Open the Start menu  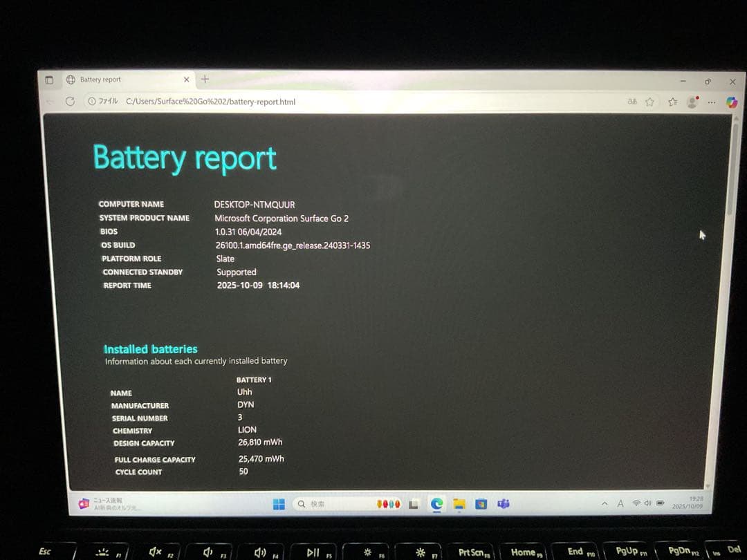click(279, 504)
